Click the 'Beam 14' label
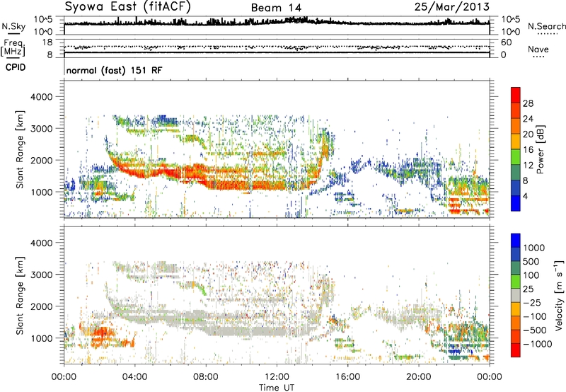The height and width of the screenshot is (392, 566). coord(276,8)
